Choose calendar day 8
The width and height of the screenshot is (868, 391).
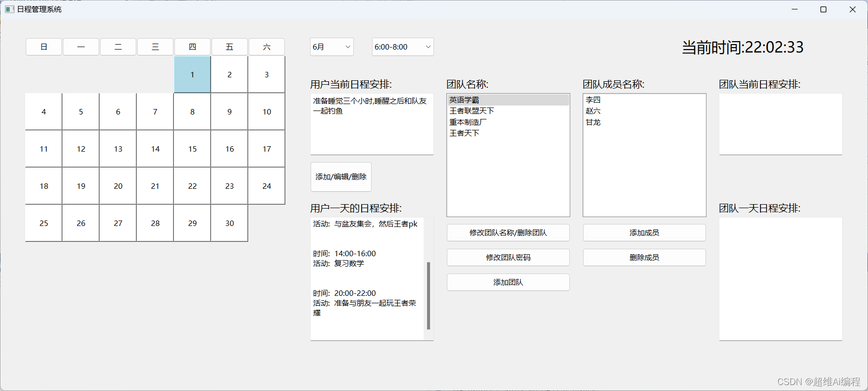[x=192, y=112]
